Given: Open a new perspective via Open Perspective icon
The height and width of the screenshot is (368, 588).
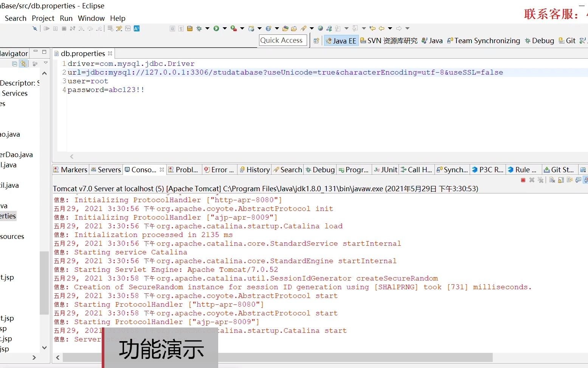Looking at the screenshot, I should [316, 41].
